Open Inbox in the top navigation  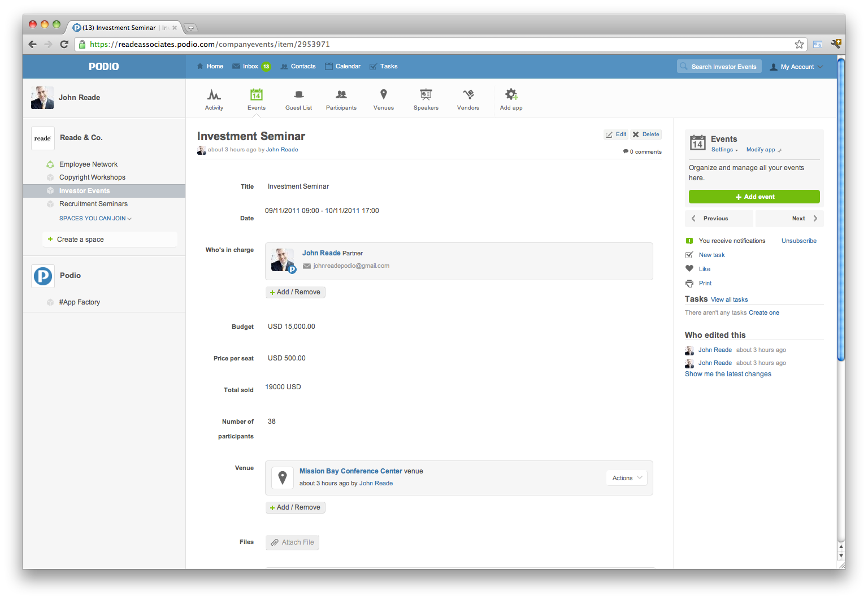click(250, 67)
